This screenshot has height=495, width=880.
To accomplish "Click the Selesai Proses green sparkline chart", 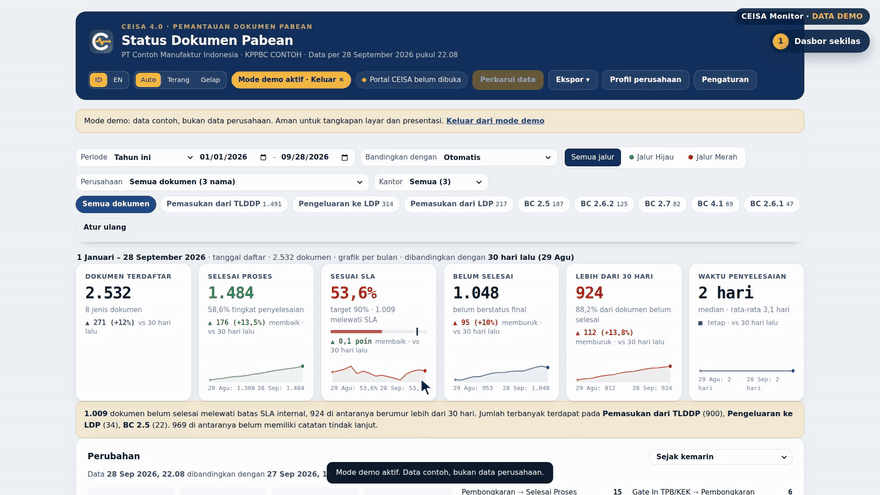I will 256,373.
